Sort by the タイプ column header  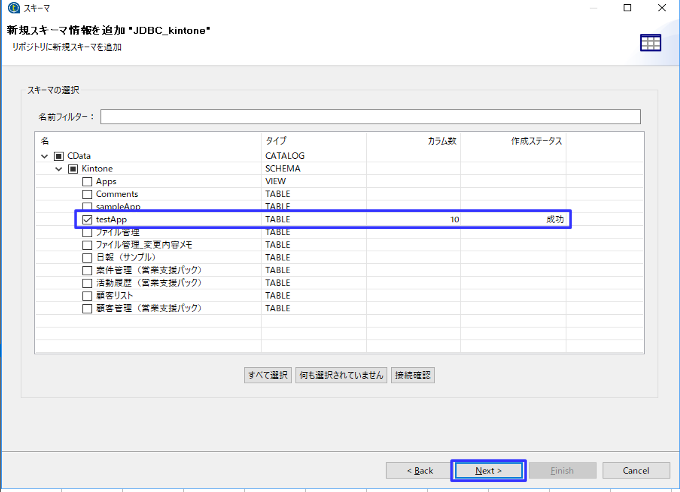[314, 141]
